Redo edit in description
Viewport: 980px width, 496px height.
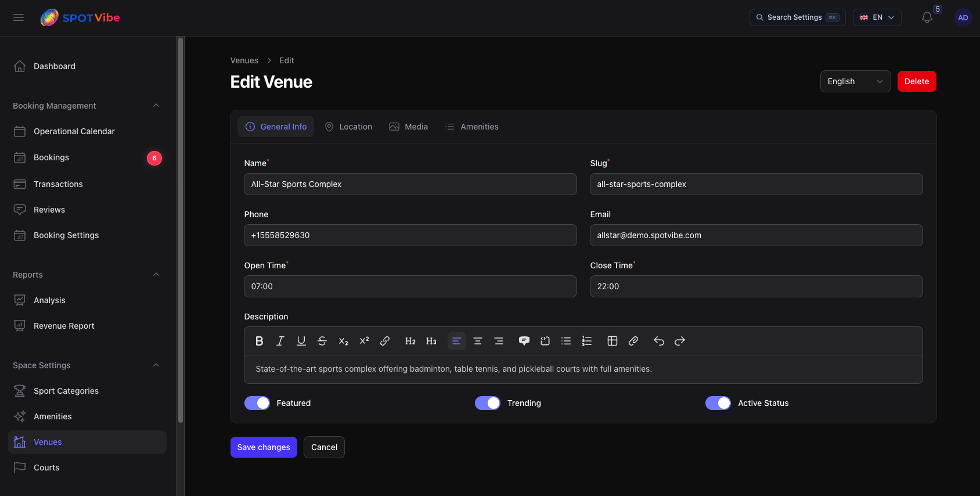point(680,341)
